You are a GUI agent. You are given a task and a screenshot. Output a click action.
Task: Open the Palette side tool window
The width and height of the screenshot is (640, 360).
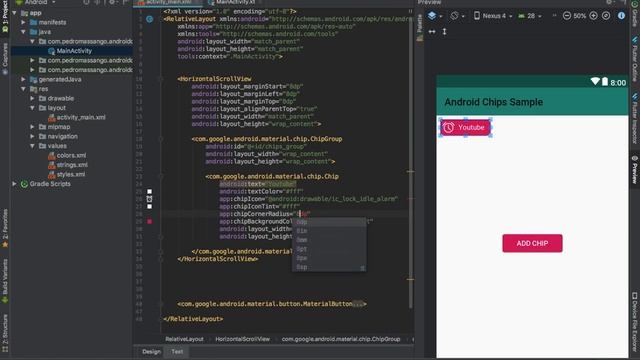pyautogui.click(x=420, y=27)
